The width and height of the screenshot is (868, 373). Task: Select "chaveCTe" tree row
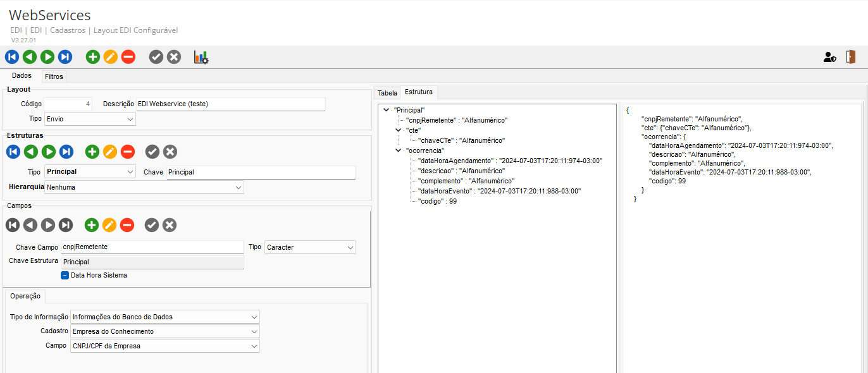pos(461,140)
